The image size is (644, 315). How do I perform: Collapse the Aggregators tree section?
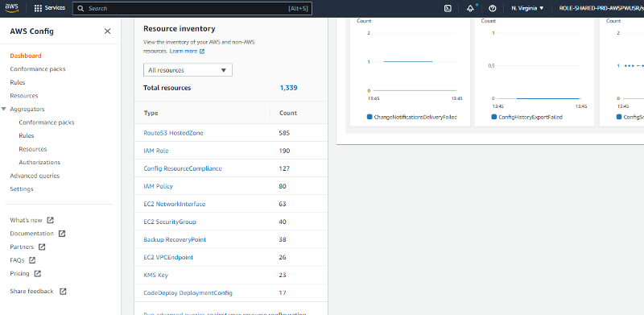[4, 110]
